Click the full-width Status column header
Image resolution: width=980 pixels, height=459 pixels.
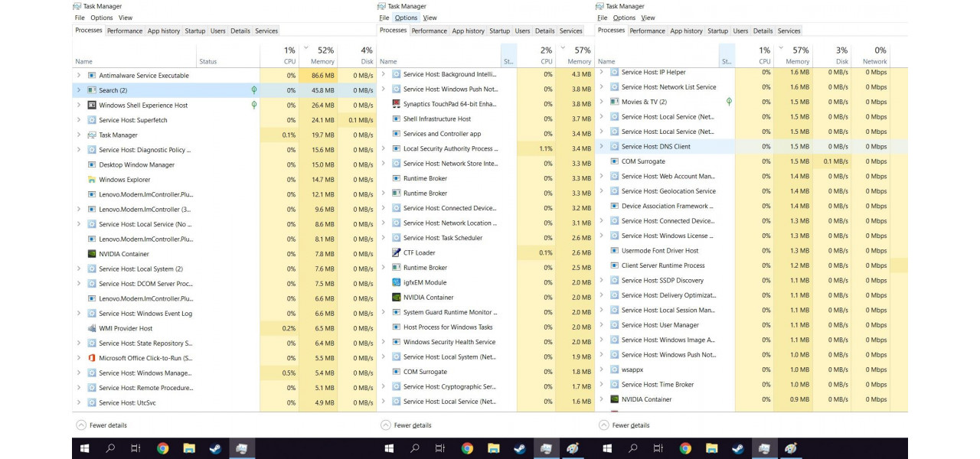click(228, 55)
